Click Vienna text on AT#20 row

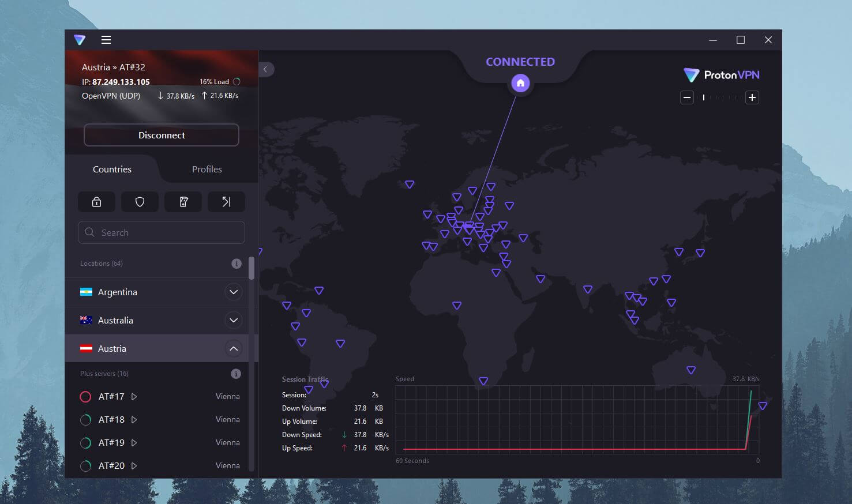(228, 466)
